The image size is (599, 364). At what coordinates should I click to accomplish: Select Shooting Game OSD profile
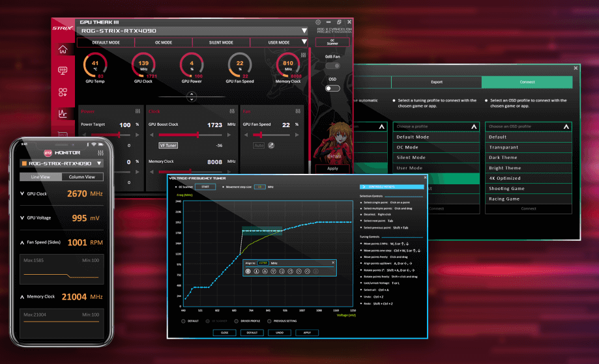pos(529,188)
